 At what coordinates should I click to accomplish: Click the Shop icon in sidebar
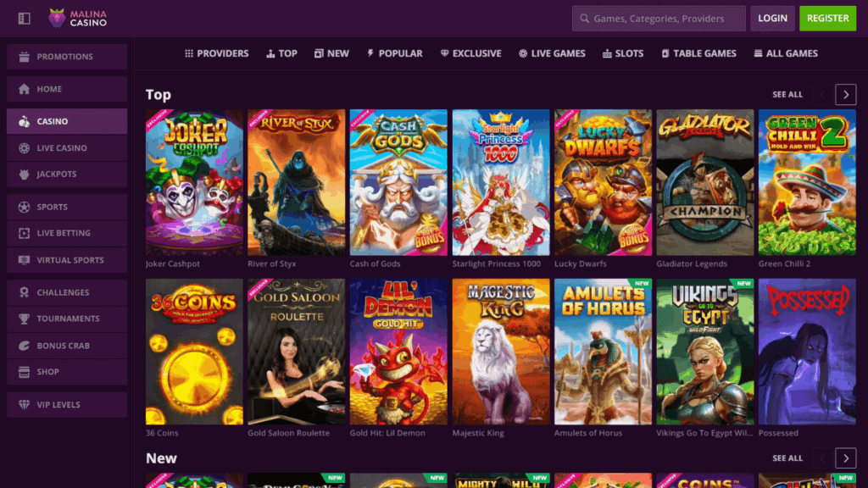pyautogui.click(x=24, y=372)
